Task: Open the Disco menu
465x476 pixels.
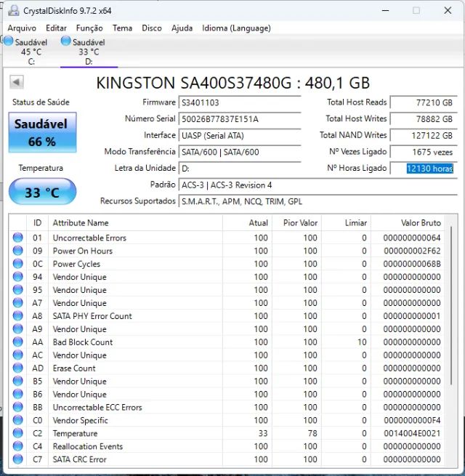Action: [152, 28]
